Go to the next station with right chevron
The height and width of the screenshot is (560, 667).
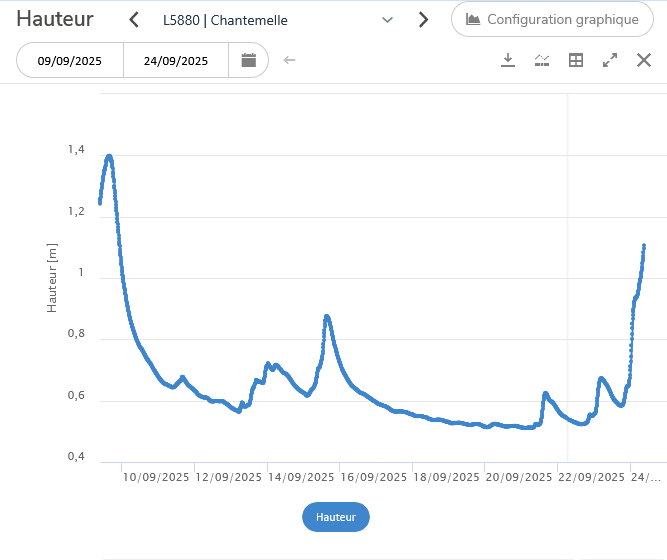pyautogui.click(x=423, y=19)
